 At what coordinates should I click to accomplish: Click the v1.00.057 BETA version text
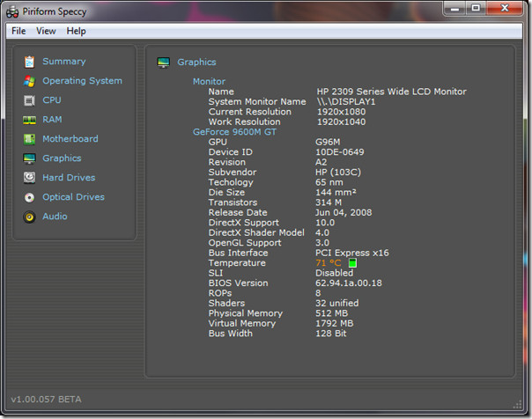(x=46, y=400)
